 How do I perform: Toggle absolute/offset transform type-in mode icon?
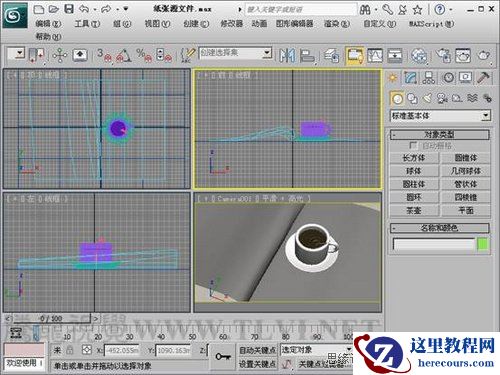tap(87, 350)
